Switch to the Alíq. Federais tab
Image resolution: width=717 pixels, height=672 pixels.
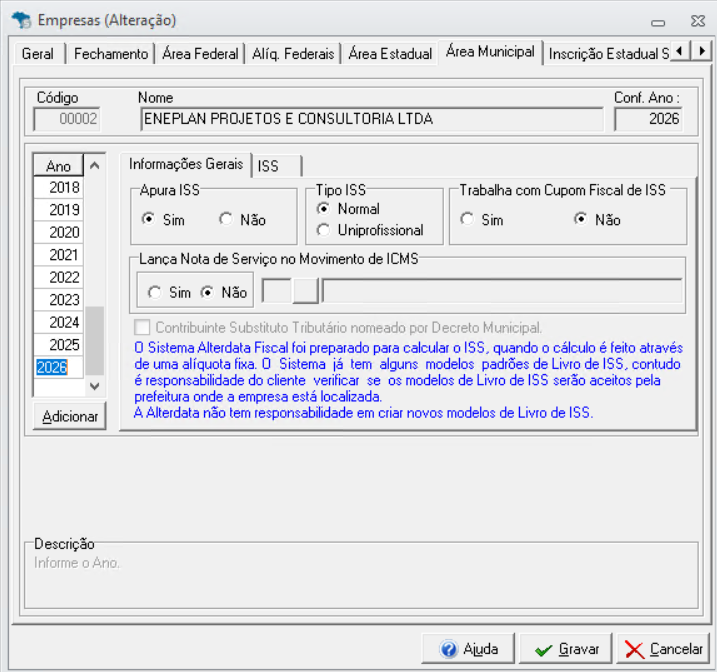click(293, 54)
